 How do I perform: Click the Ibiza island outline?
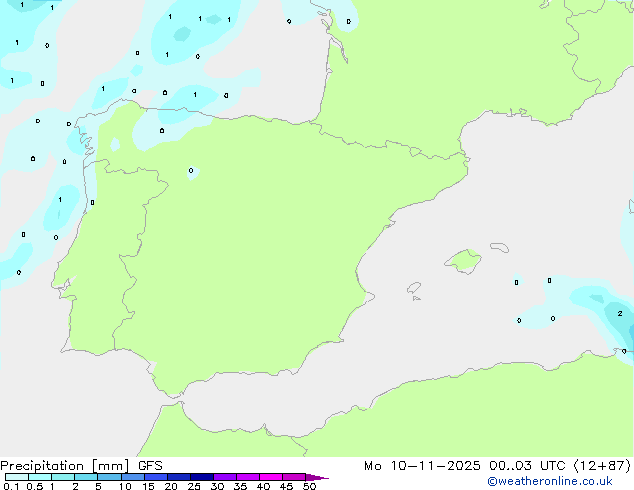pos(414,288)
